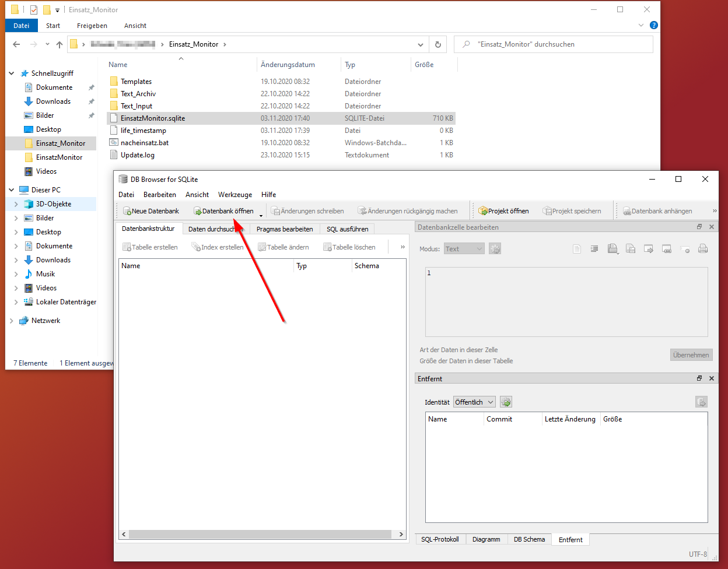
Task: Open a database via Datenbank öffnen
Action: [x=223, y=211]
